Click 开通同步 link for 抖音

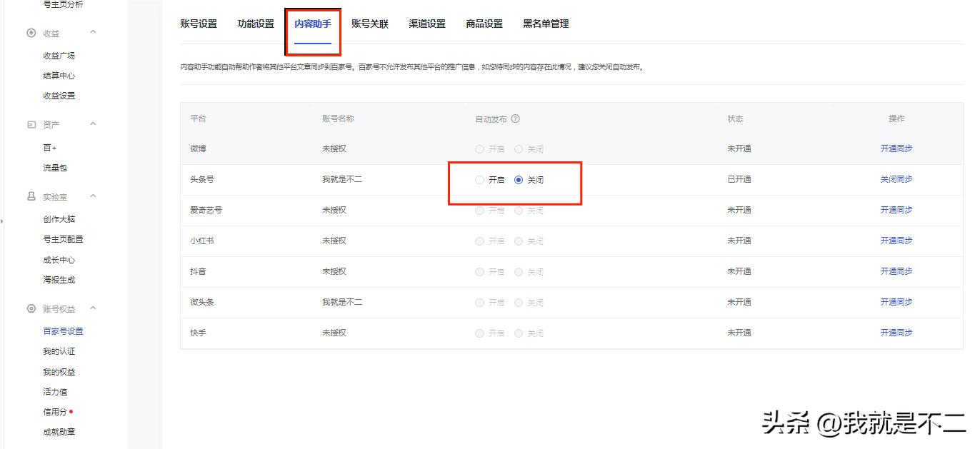pyautogui.click(x=896, y=271)
